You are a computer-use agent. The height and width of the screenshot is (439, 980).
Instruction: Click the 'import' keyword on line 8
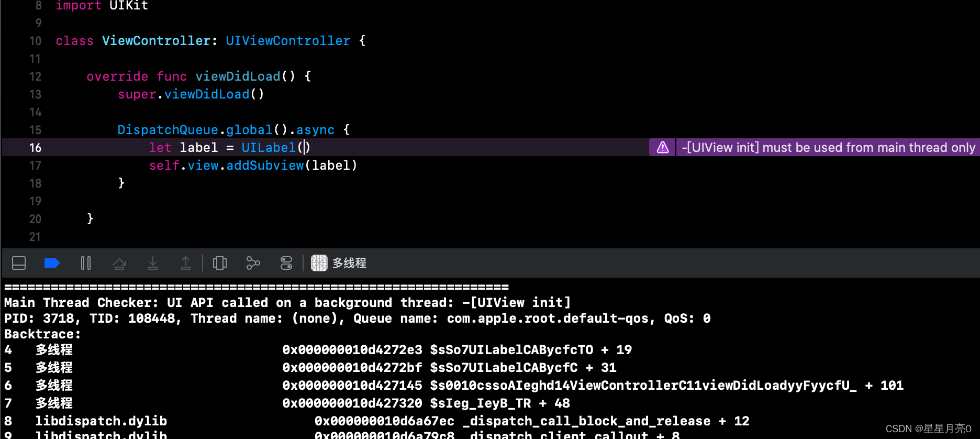(x=79, y=6)
